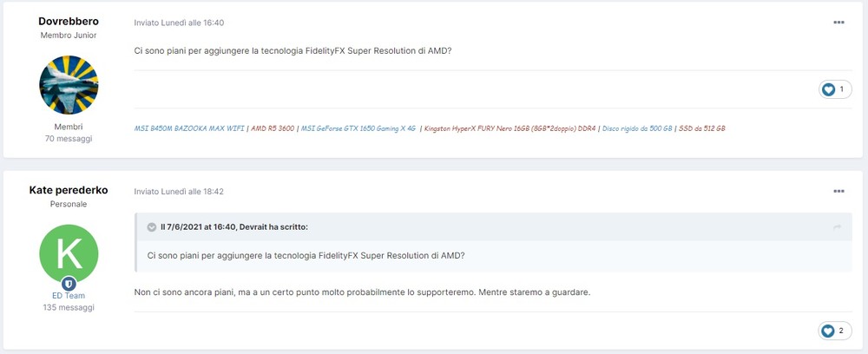Click the Disco rigido da 500 GB link
Screen dimensions: 868x354
[637, 128]
